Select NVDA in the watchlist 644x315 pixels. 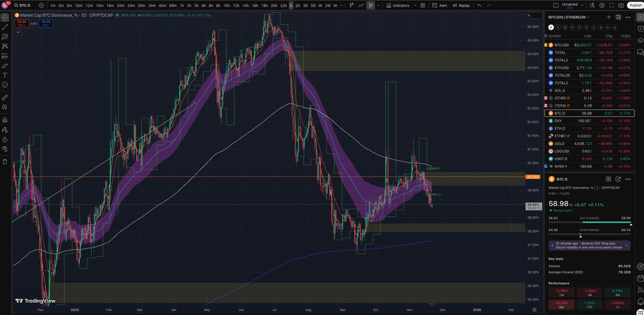589,166
